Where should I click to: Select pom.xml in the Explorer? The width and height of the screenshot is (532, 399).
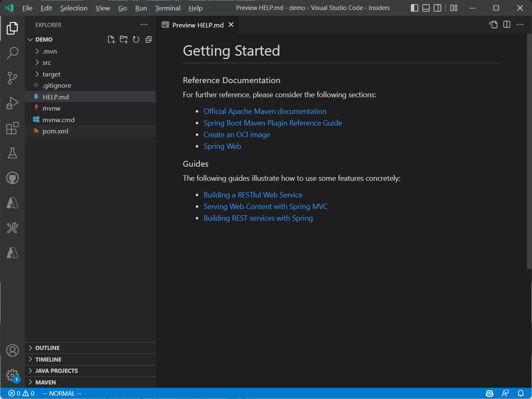[x=55, y=131]
